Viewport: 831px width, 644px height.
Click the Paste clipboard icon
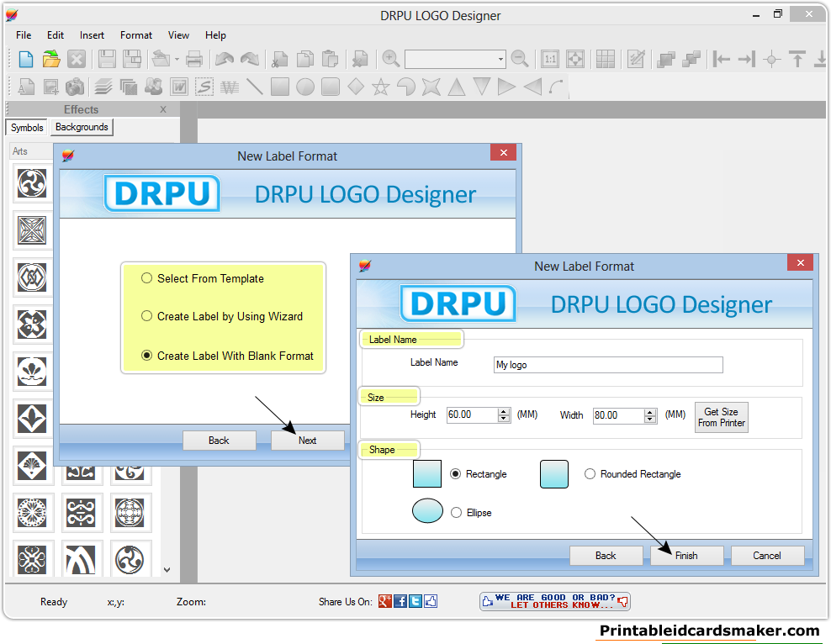click(331, 59)
